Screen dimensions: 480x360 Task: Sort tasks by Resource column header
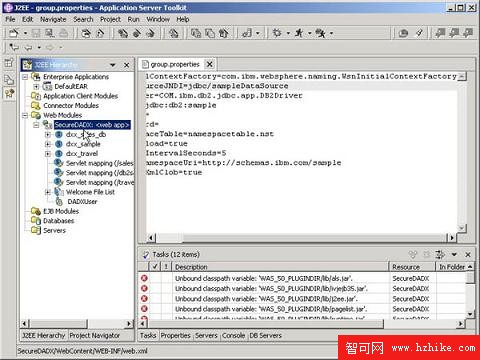tap(412, 267)
